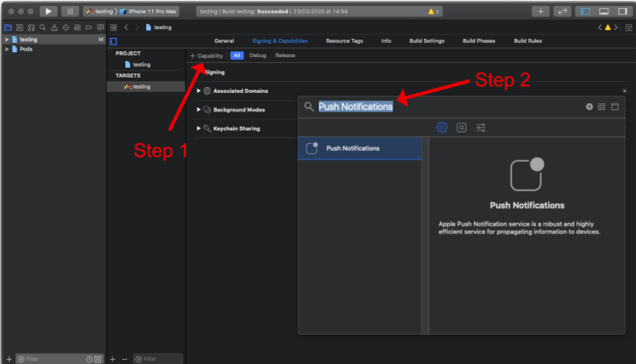Open the Symbol navigator icon

click(x=31, y=28)
